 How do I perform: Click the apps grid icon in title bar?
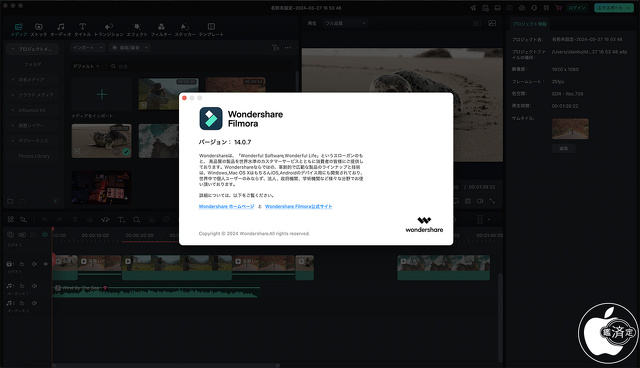pos(546,8)
